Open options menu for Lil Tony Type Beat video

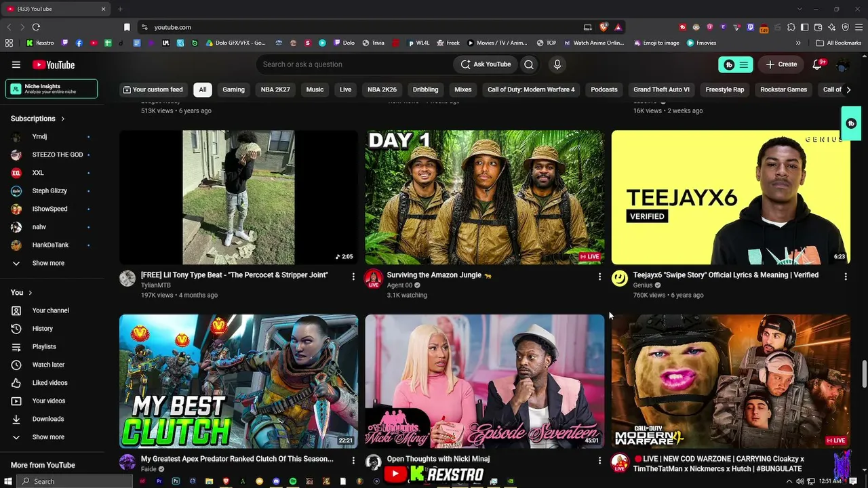353,277
